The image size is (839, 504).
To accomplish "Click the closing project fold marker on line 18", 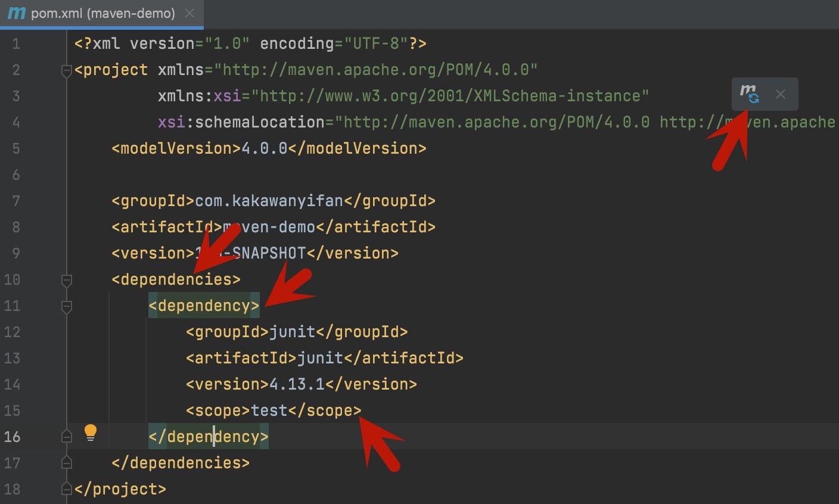I will pyautogui.click(x=67, y=489).
